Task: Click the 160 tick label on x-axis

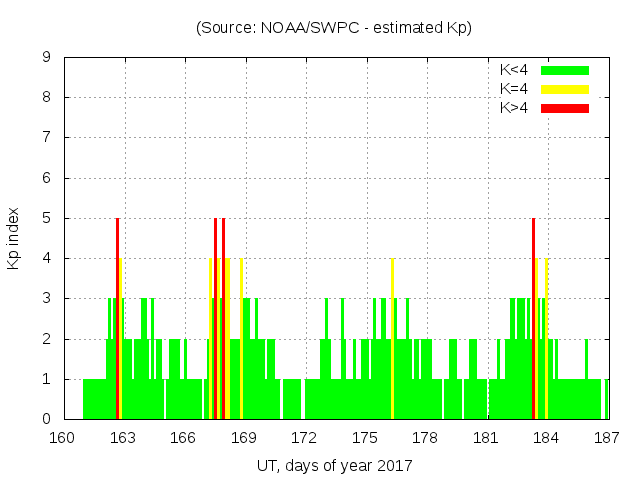Action: tap(63, 438)
